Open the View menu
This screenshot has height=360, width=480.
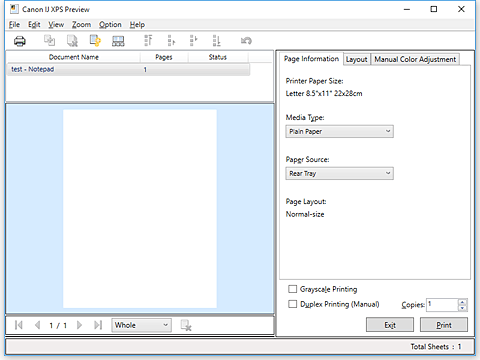pos(56,25)
